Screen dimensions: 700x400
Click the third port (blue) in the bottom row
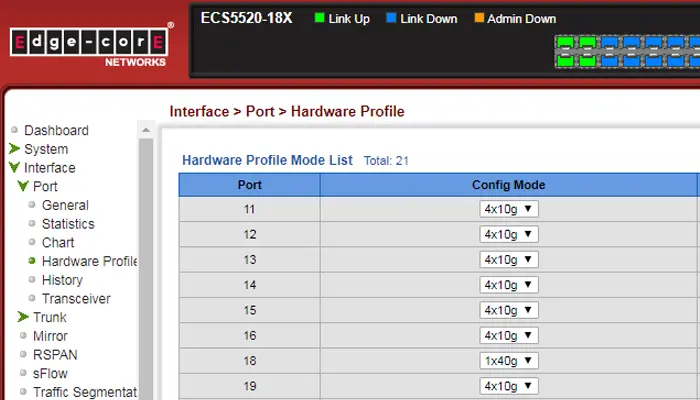pyautogui.click(x=609, y=60)
